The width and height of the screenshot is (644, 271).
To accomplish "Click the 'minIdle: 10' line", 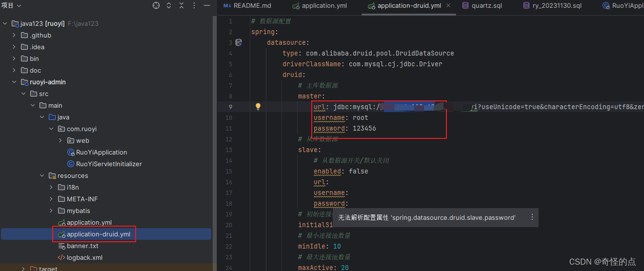I will click(320, 246).
